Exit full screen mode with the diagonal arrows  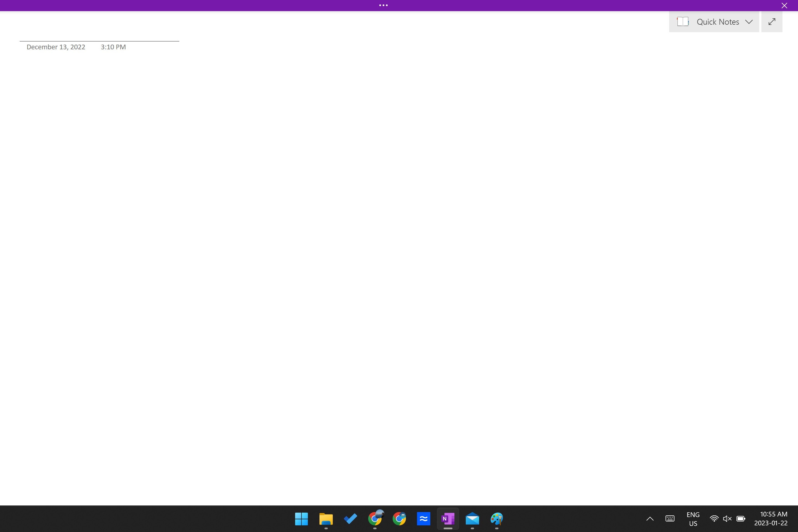click(x=771, y=21)
